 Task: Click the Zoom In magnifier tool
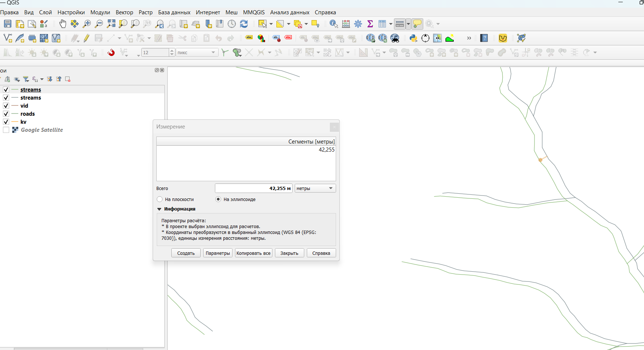(x=87, y=24)
